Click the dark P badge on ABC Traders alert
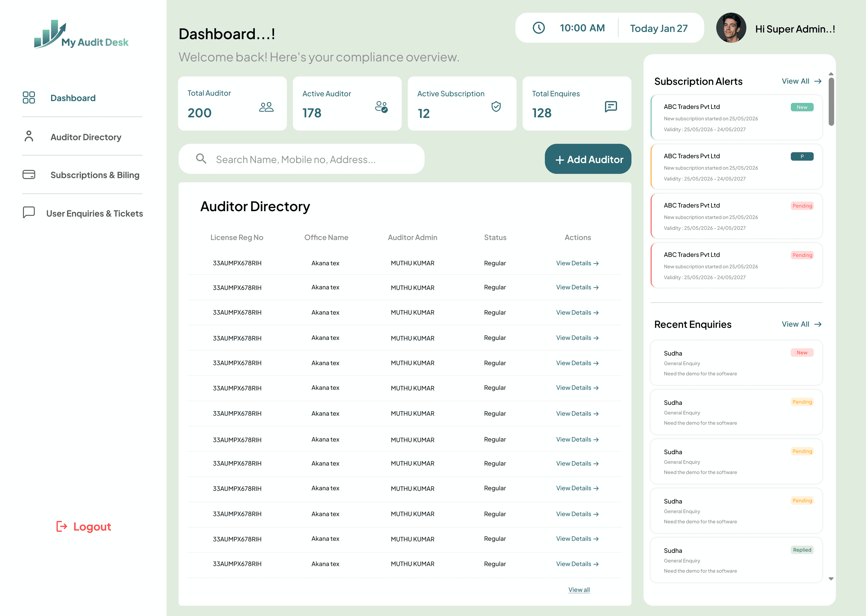866x616 pixels. click(802, 157)
